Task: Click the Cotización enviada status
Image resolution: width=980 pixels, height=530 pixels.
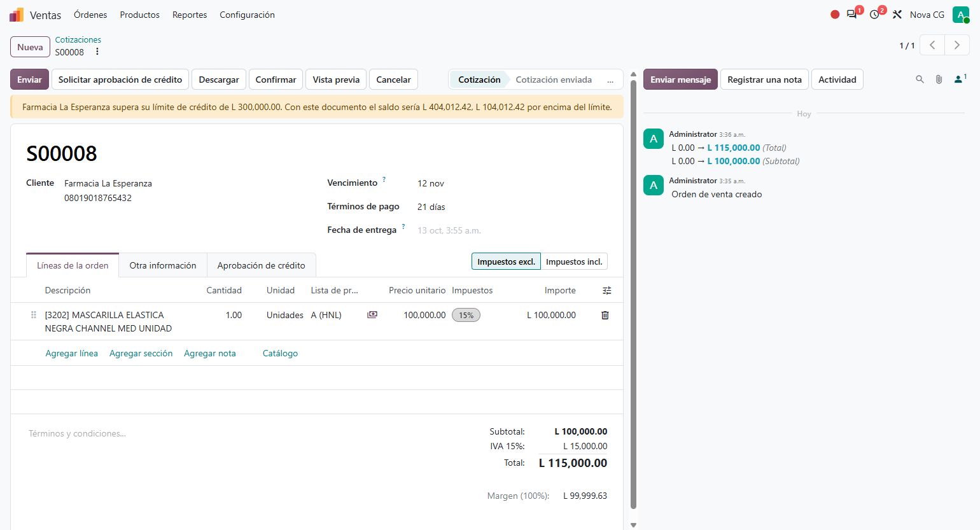Action: 554,80
